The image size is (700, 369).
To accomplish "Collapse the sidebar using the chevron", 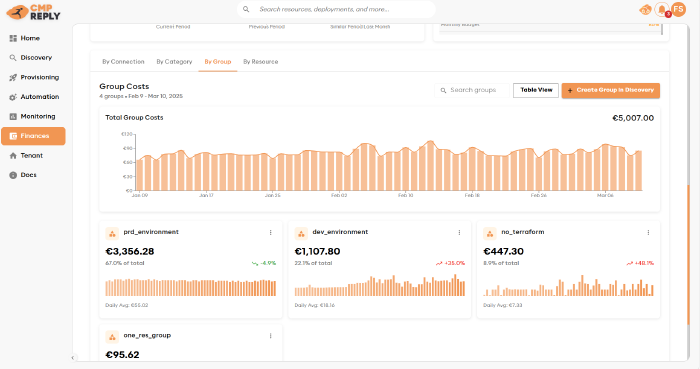I will (73, 357).
